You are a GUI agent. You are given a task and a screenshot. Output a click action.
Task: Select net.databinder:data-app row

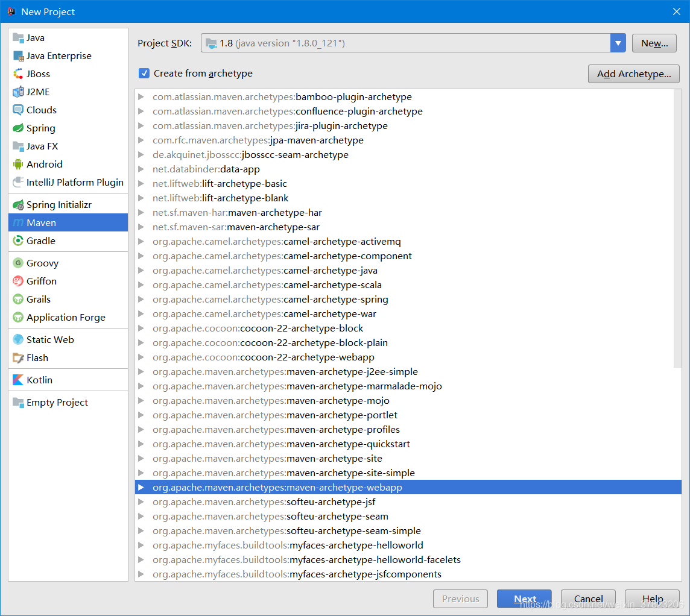[x=408, y=169]
